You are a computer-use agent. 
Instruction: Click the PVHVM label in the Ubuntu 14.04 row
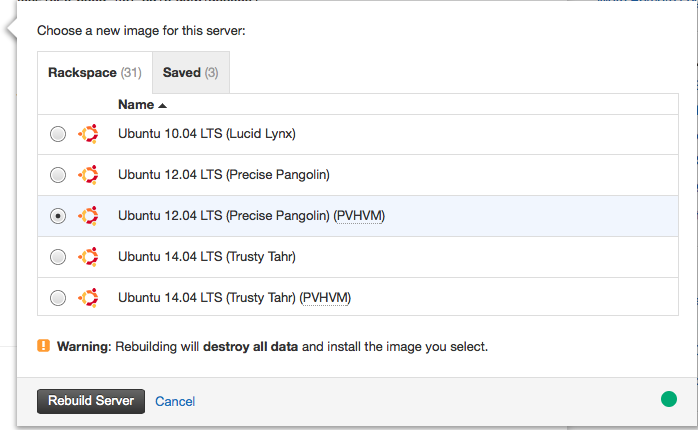[325, 298]
